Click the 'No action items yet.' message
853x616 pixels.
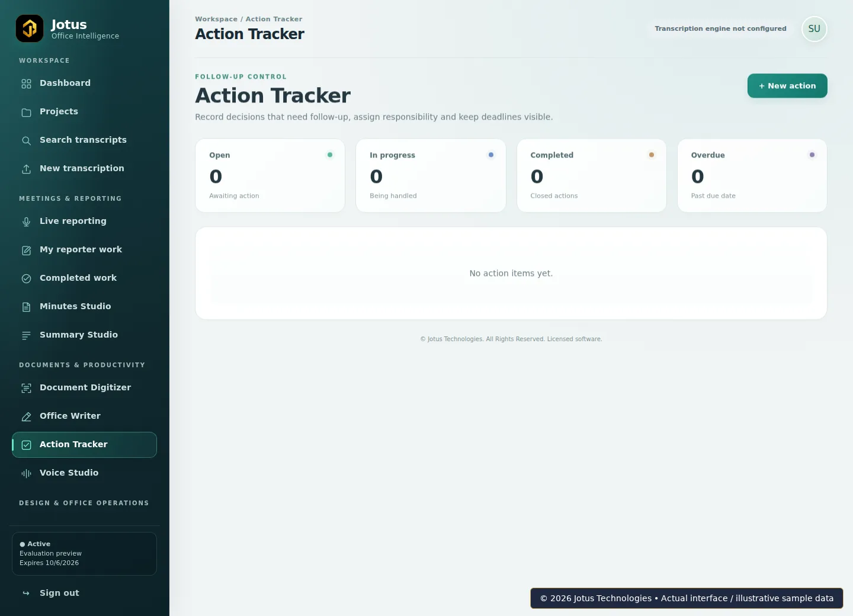click(511, 274)
